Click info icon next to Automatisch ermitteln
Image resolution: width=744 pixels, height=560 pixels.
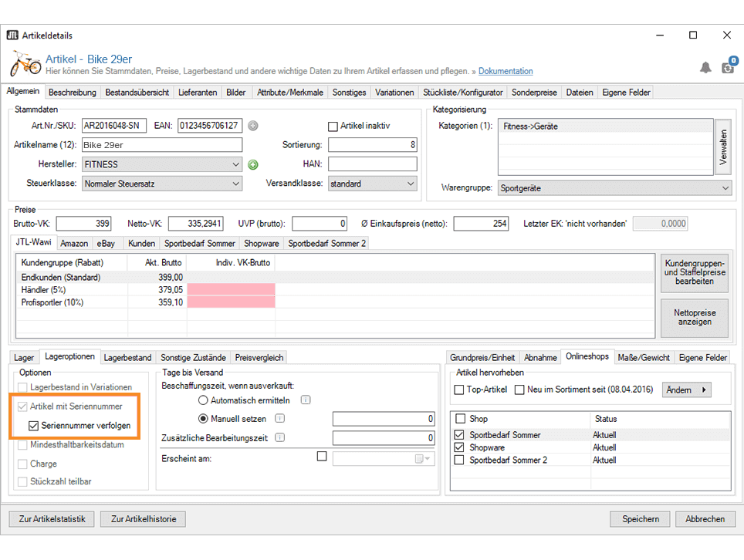(x=306, y=400)
